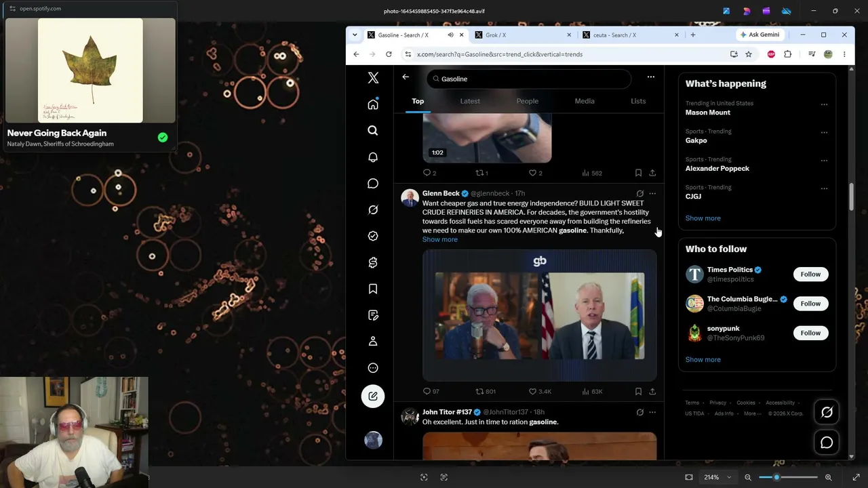
Task: Share the video post with 562 views
Action: (652, 173)
